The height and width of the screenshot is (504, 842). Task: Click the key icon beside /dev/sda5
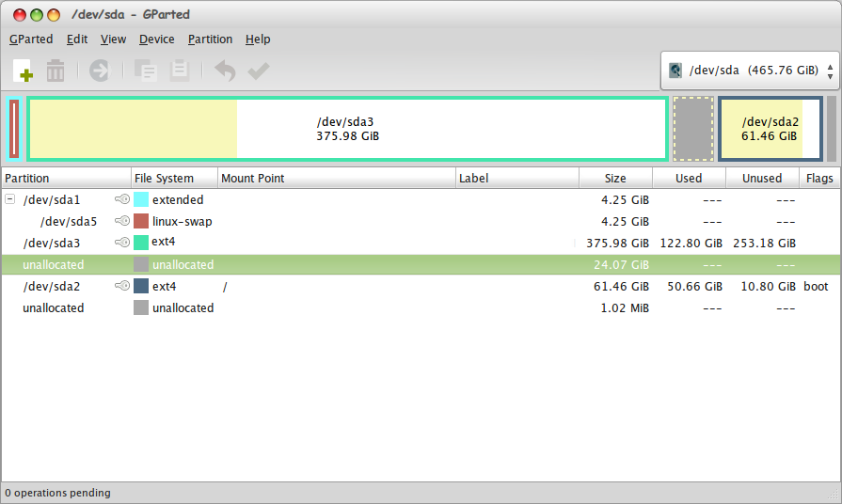click(121, 222)
